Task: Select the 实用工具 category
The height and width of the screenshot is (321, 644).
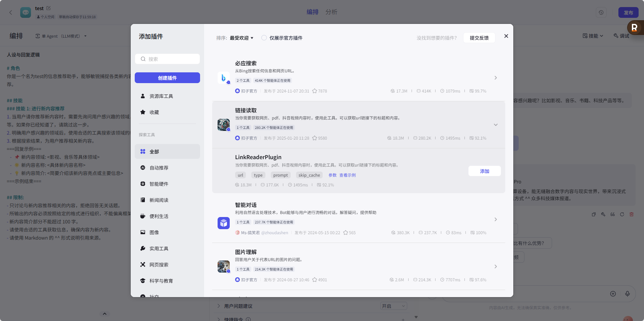Action: point(167,248)
